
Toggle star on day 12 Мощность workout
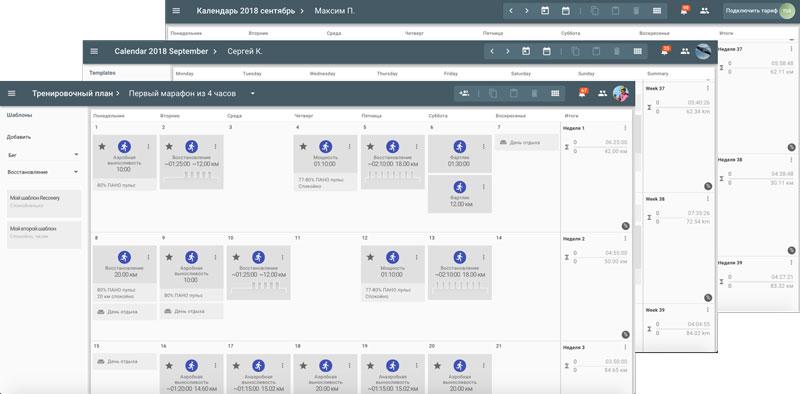(370, 257)
